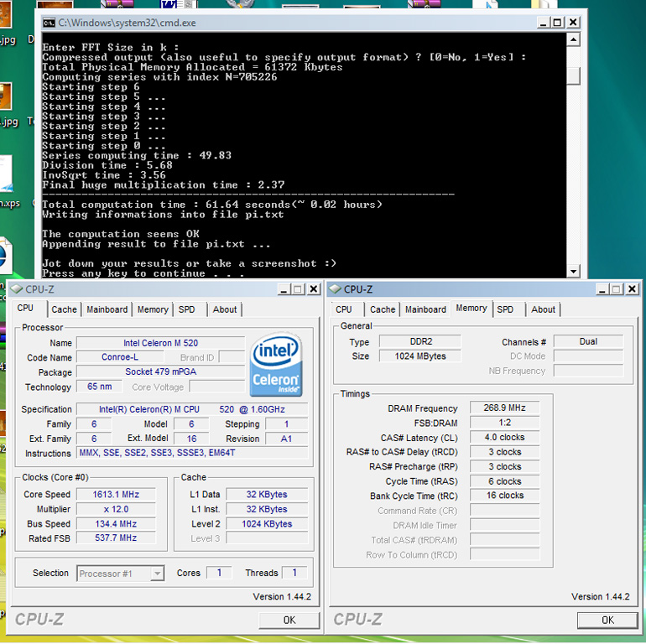Click the Series computing time 49.83 line

137,156
